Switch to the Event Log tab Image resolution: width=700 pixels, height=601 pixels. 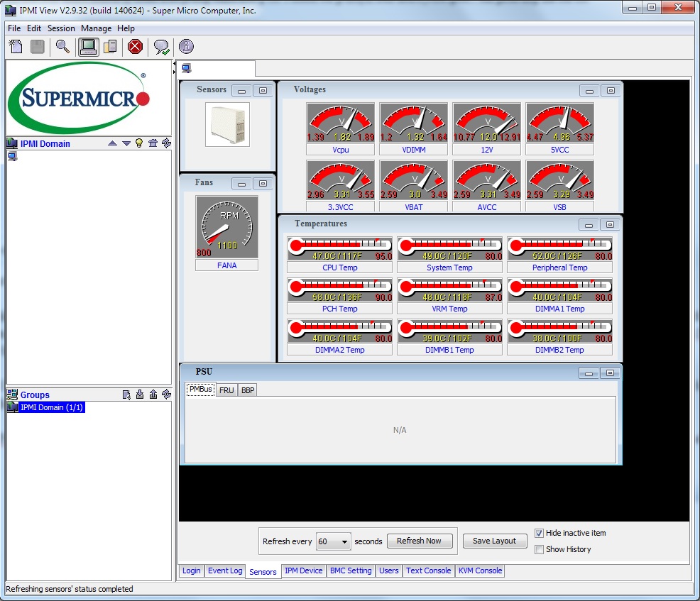click(x=225, y=570)
